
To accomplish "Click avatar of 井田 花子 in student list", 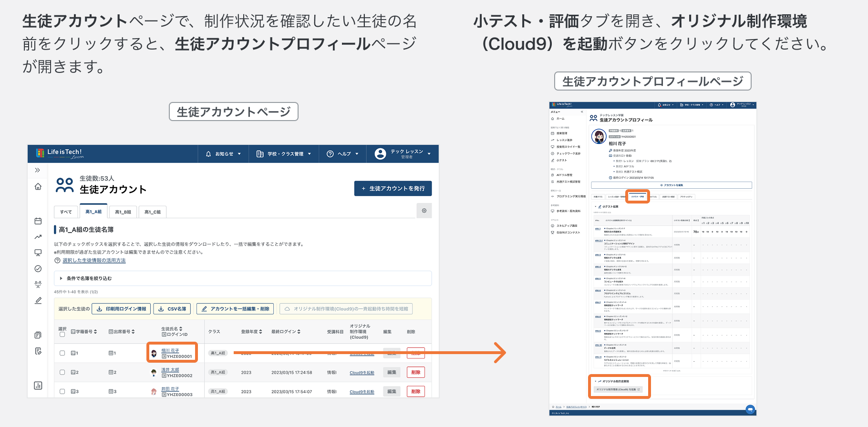I will click(154, 392).
